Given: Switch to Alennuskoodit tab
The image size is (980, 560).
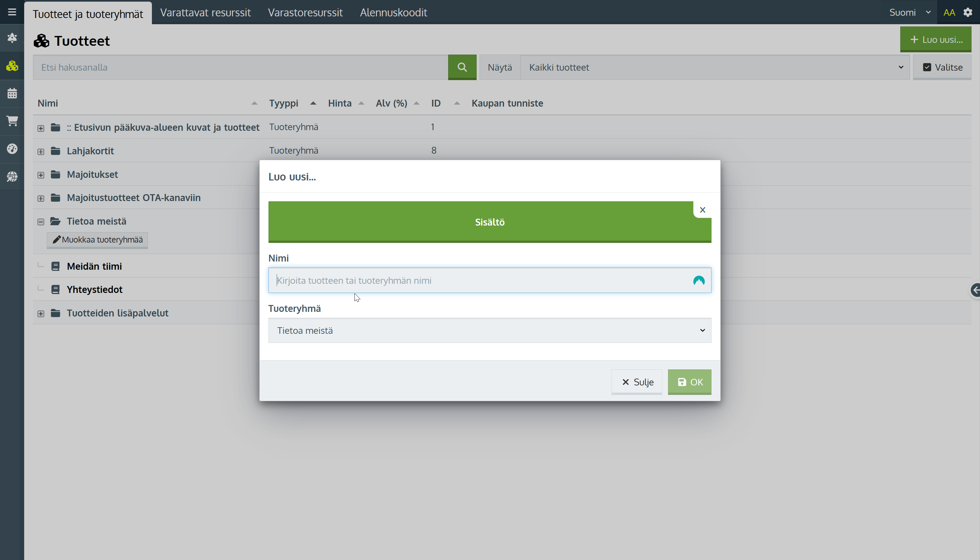Looking at the screenshot, I should coord(393,12).
